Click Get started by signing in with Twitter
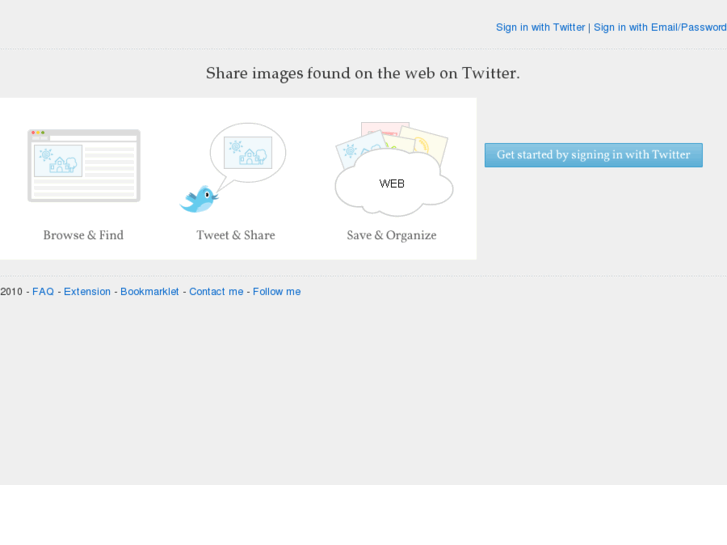The width and height of the screenshot is (727, 545). pos(593,155)
